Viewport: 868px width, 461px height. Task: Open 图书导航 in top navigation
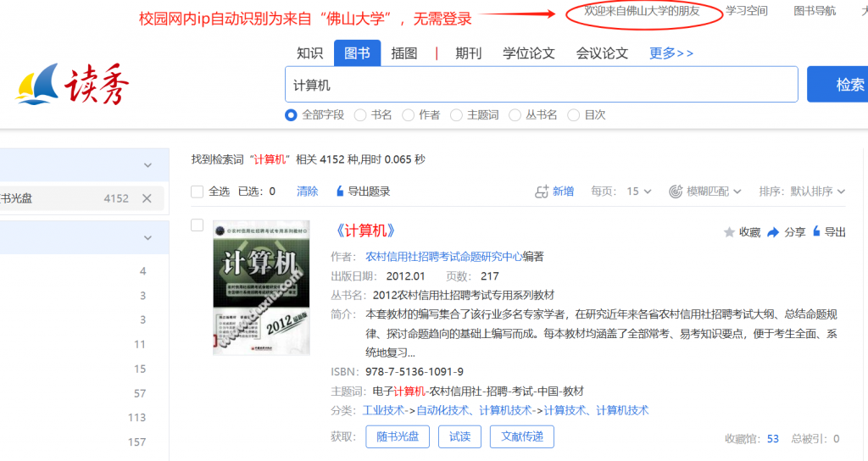(x=815, y=11)
